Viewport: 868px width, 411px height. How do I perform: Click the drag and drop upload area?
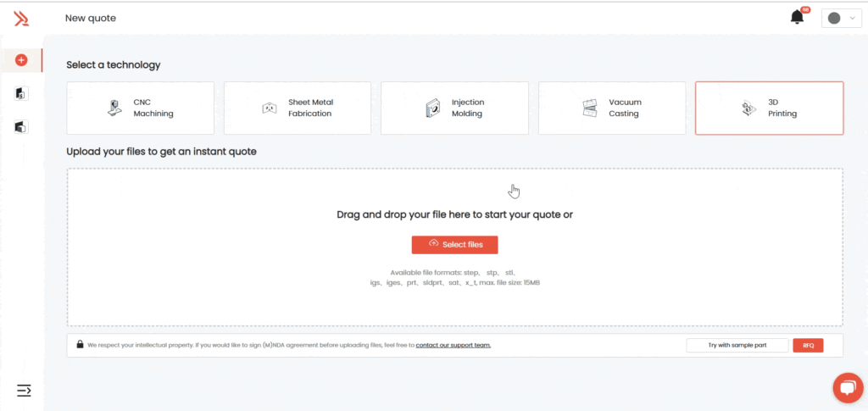coord(454,195)
